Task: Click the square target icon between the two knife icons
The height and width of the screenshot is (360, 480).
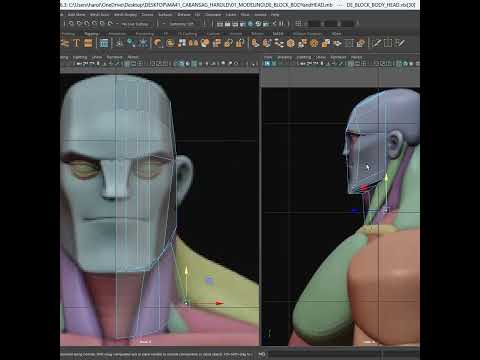Action: click(388, 43)
